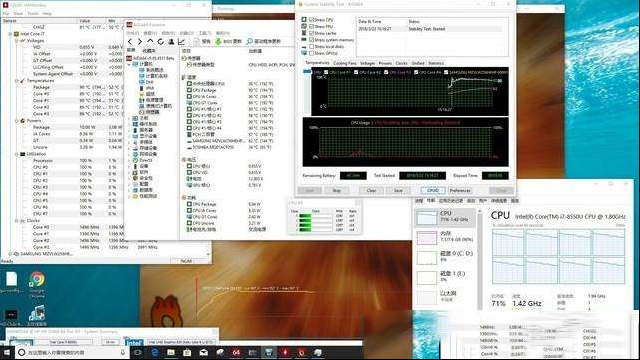Click the Stop button in stability test
Screen dimensions: 640x360
[337, 191]
